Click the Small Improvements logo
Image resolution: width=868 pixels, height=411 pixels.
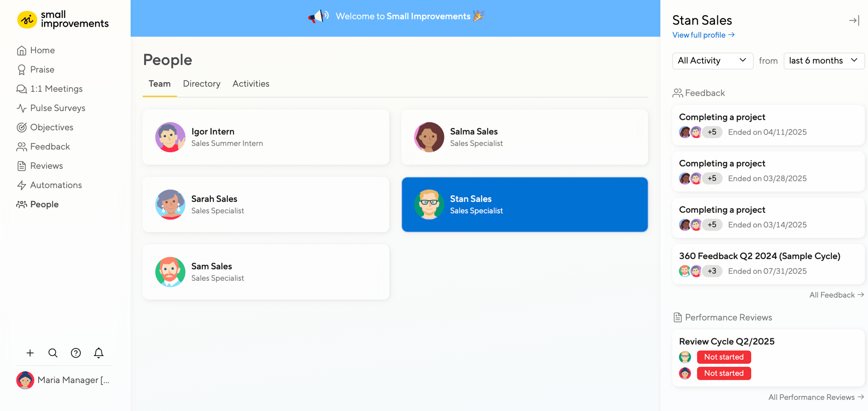[x=63, y=20]
